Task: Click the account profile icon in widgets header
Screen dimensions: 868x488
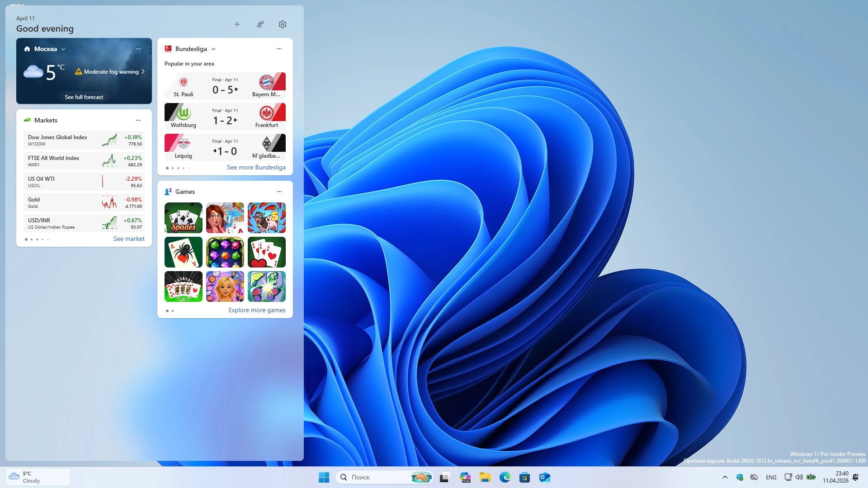Action: (x=260, y=24)
